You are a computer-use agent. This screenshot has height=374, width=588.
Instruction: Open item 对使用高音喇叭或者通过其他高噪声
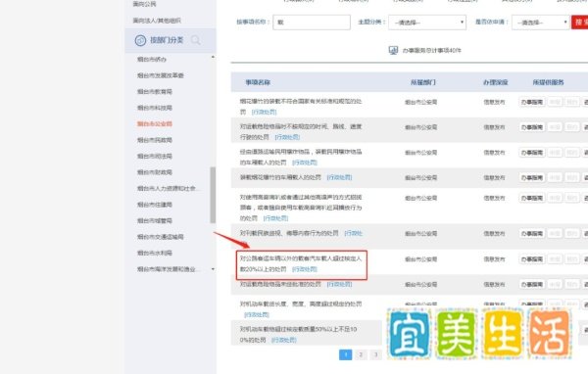pyautogui.click(x=301, y=208)
